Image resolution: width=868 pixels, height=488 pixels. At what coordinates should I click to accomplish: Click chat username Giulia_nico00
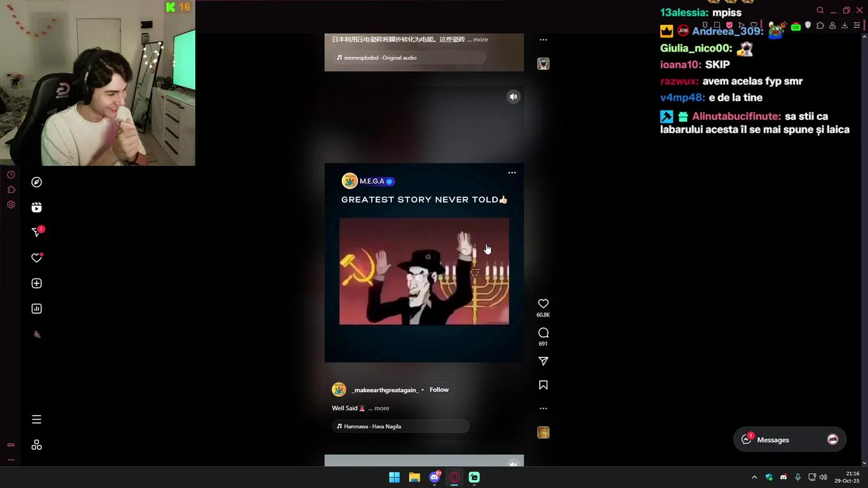coord(696,49)
